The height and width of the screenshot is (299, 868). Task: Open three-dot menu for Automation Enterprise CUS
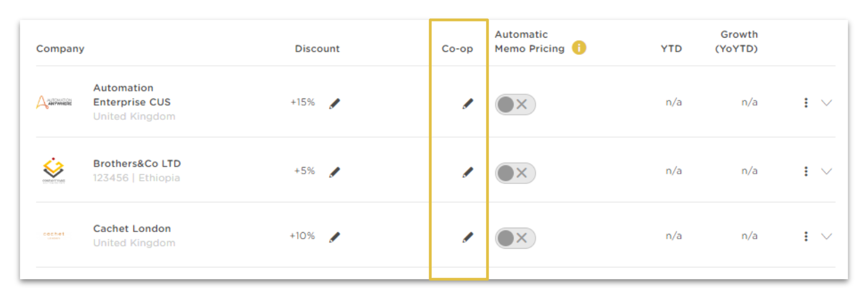coord(806,103)
